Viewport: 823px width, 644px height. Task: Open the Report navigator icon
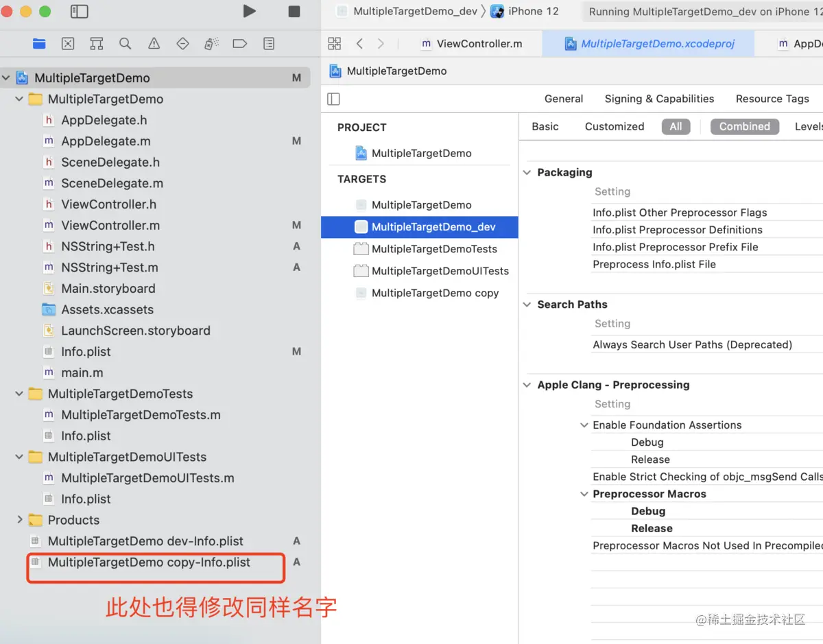click(269, 44)
